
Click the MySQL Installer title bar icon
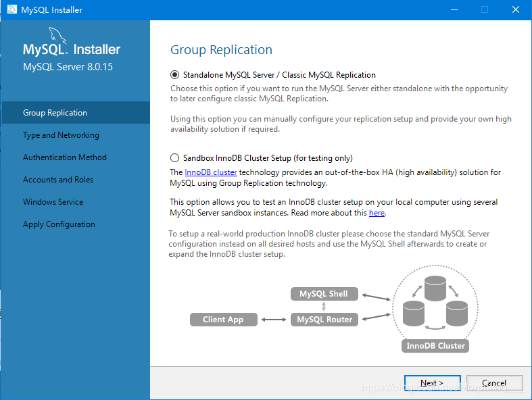pyautogui.click(x=11, y=10)
